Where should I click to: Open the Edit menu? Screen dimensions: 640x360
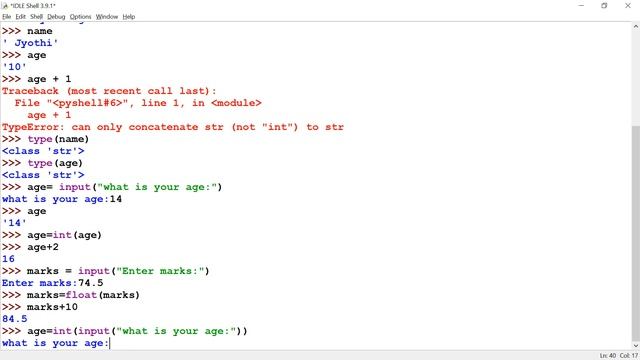pyautogui.click(x=20, y=17)
